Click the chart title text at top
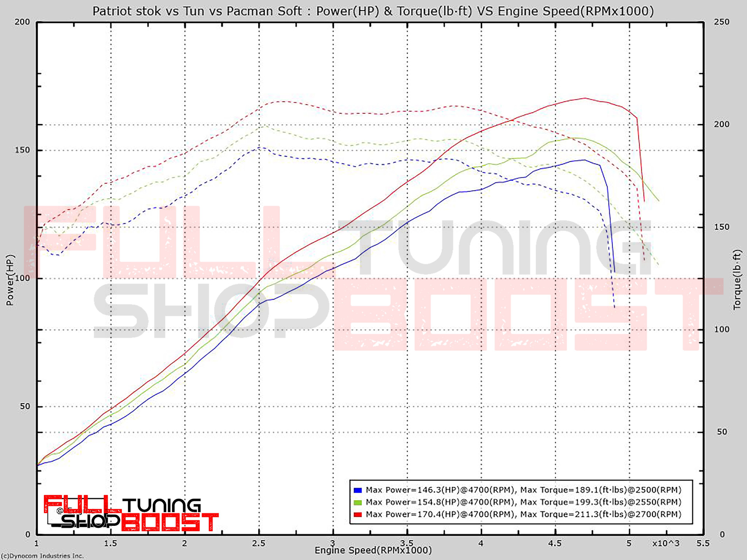This screenshot has height=560, width=747. (373, 11)
